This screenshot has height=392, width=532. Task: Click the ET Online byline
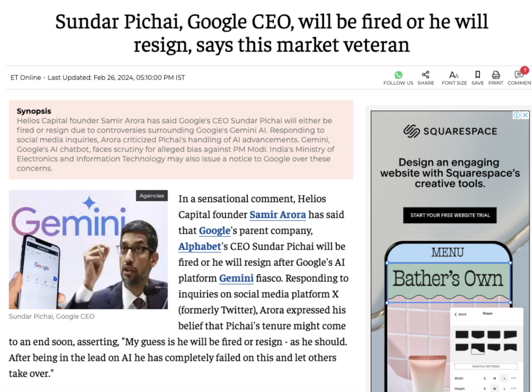[26, 78]
